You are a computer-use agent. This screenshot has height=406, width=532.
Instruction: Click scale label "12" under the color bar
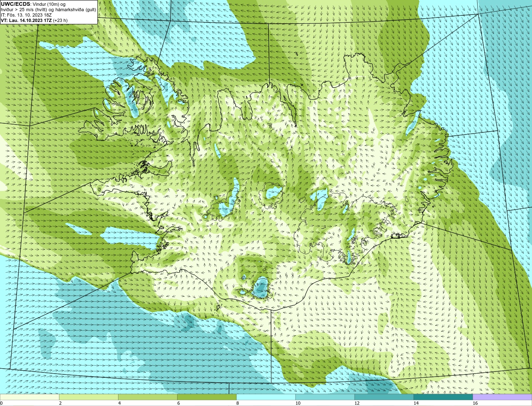point(357,403)
